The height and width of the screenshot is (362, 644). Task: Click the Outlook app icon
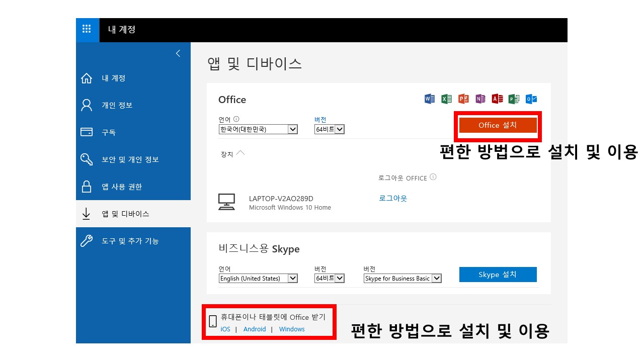click(x=531, y=99)
